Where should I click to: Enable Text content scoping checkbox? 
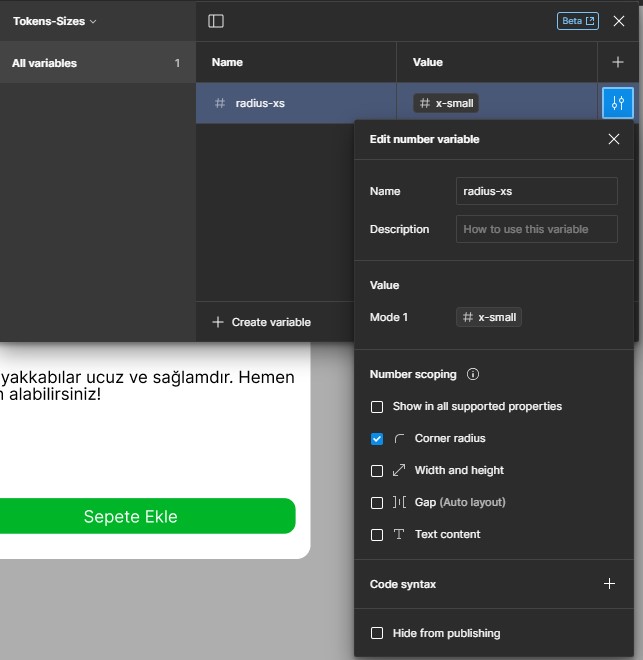point(377,535)
